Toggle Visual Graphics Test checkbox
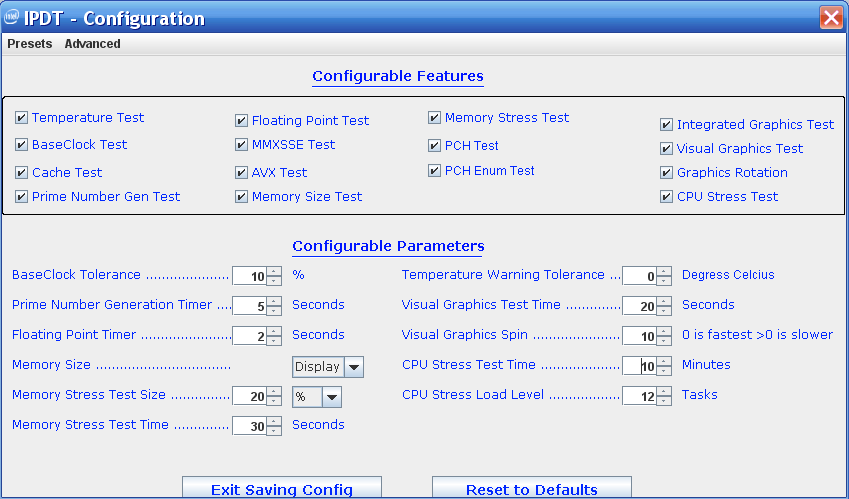This screenshot has width=849, height=499. 667,149
